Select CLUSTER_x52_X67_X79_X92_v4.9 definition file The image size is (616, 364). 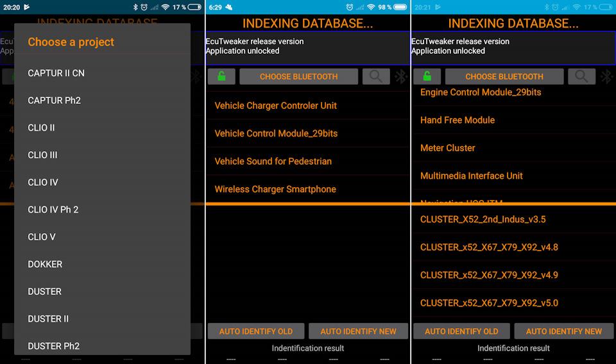point(489,275)
